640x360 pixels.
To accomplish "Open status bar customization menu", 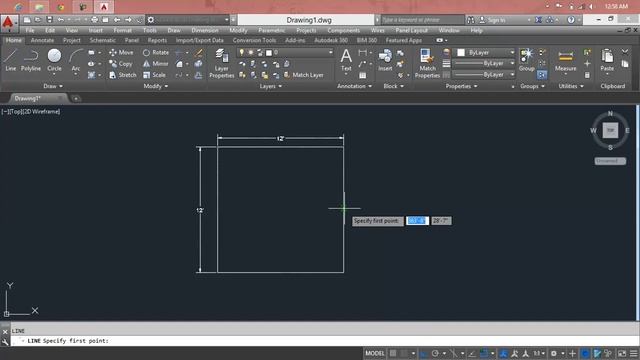I will point(634,353).
